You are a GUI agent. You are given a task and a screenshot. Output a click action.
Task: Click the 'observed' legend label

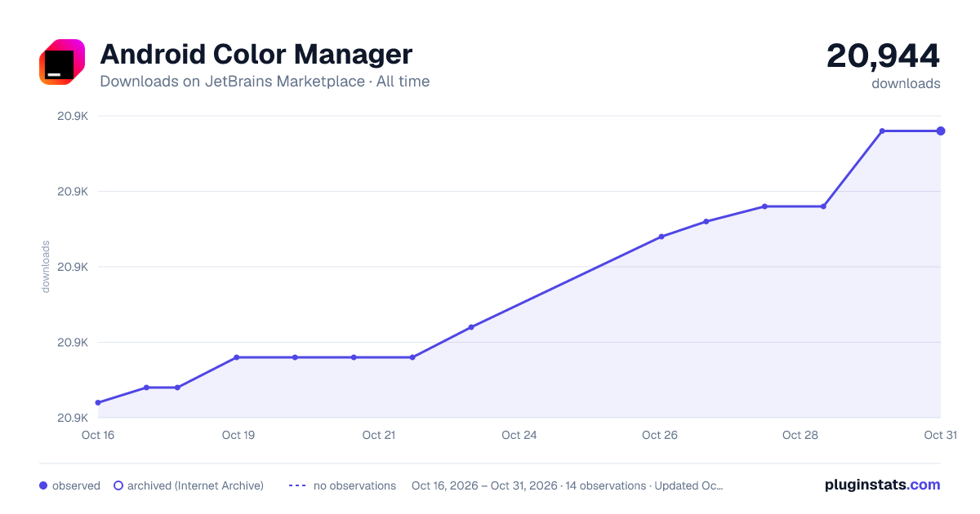coord(76,485)
